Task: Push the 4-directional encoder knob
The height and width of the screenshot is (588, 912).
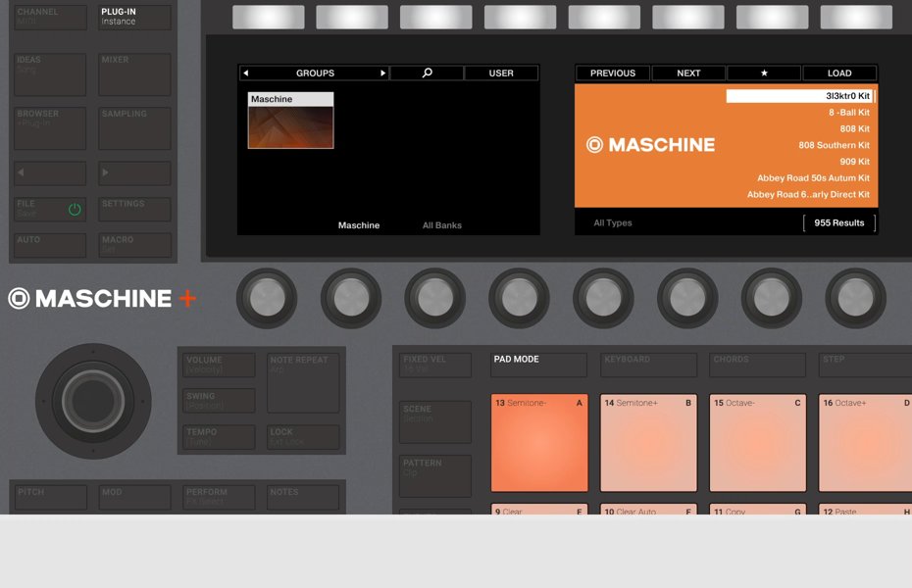Action: (x=93, y=401)
